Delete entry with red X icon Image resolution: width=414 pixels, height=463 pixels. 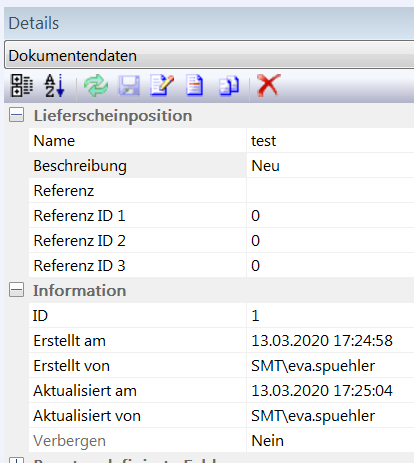click(x=269, y=86)
